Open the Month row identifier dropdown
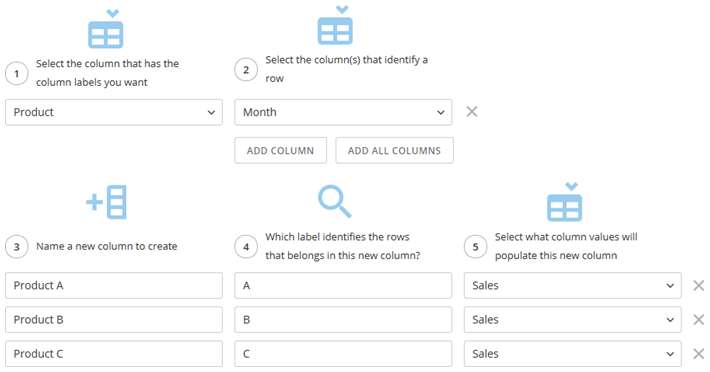The height and width of the screenshot is (372, 710). pos(343,112)
